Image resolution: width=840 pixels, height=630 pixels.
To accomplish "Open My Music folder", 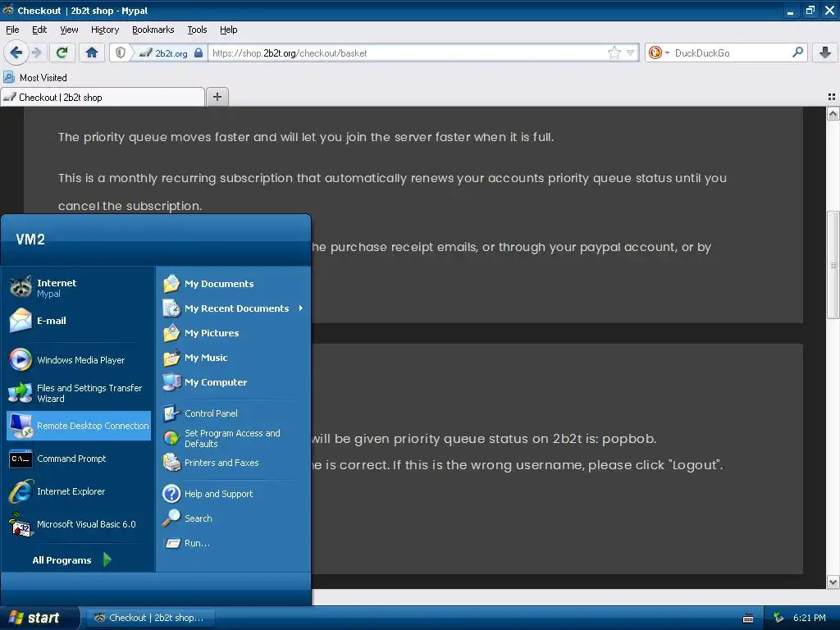I will click(x=233, y=358).
